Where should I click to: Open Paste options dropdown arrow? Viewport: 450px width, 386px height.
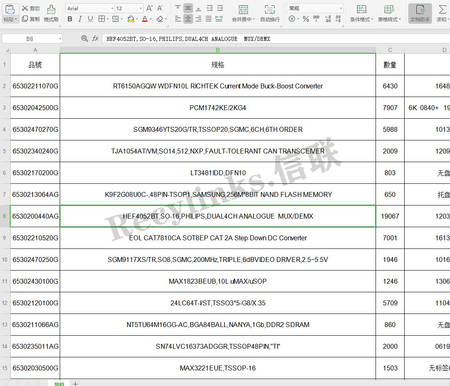tap(16, 19)
